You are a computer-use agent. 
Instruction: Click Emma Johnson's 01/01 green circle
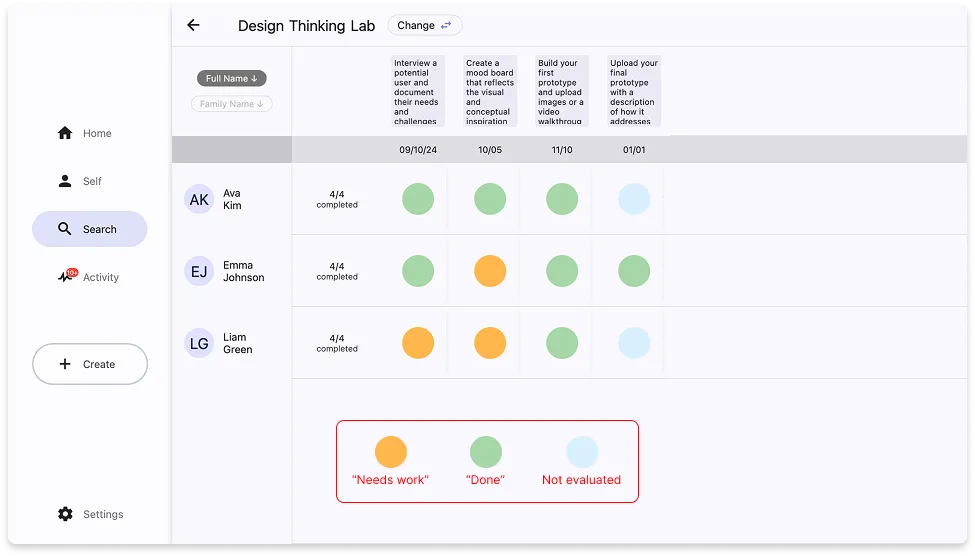coord(634,271)
